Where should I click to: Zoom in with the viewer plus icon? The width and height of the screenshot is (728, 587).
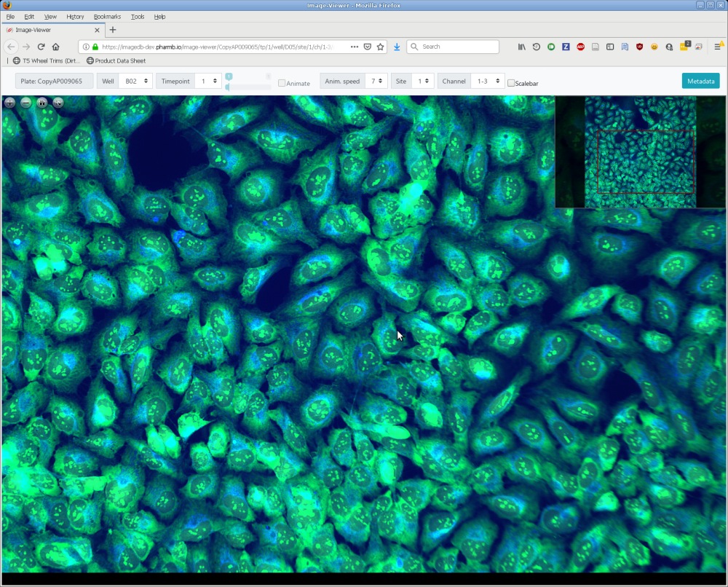click(9, 103)
